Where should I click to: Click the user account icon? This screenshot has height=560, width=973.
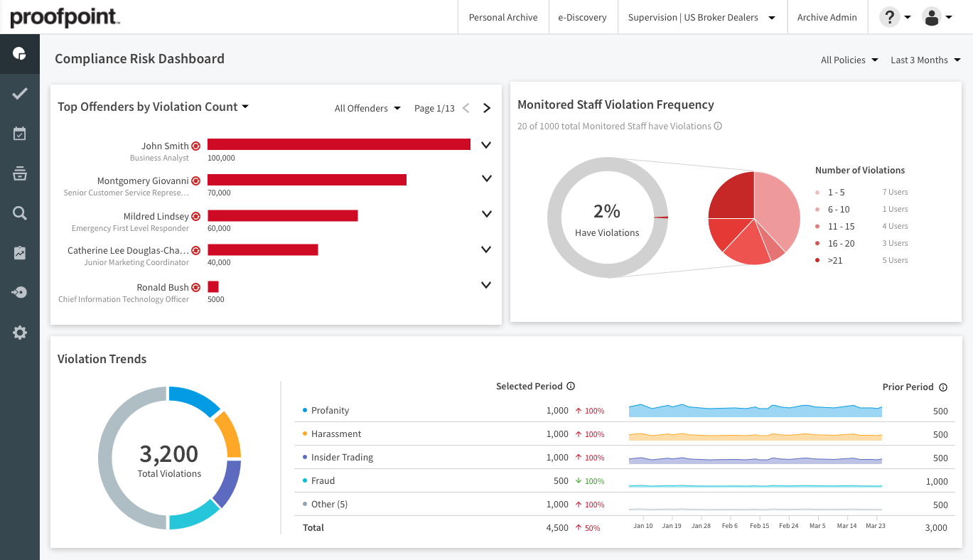tap(932, 16)
